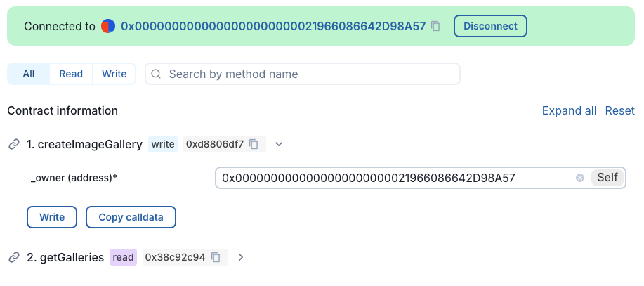Viewport: 644px width, 286px height.
Task: Click the wallet identicon beside the connected address
Action: pos(108,26)
